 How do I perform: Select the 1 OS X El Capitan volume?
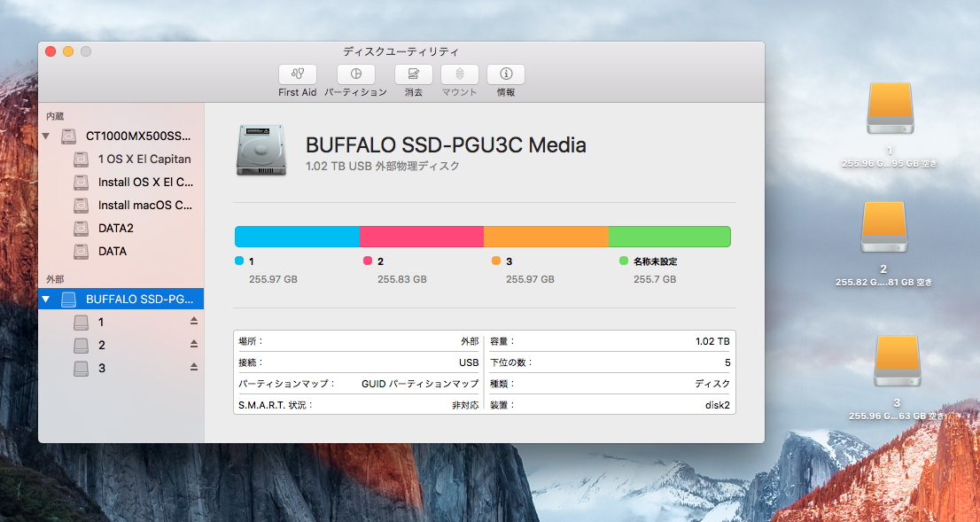pyautogui.click(x=144, y=160)
